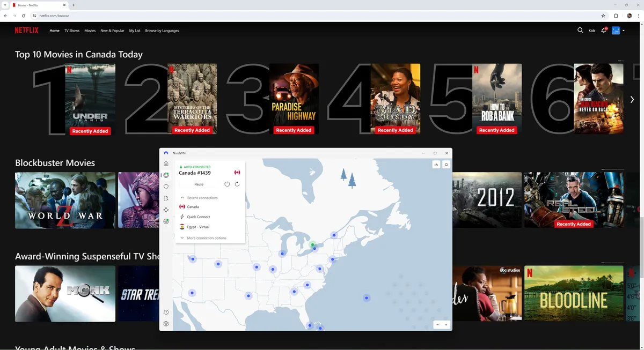
Task: Select the NordVPN shield Threat Protection icon
Action: click(x=166, y=187)
